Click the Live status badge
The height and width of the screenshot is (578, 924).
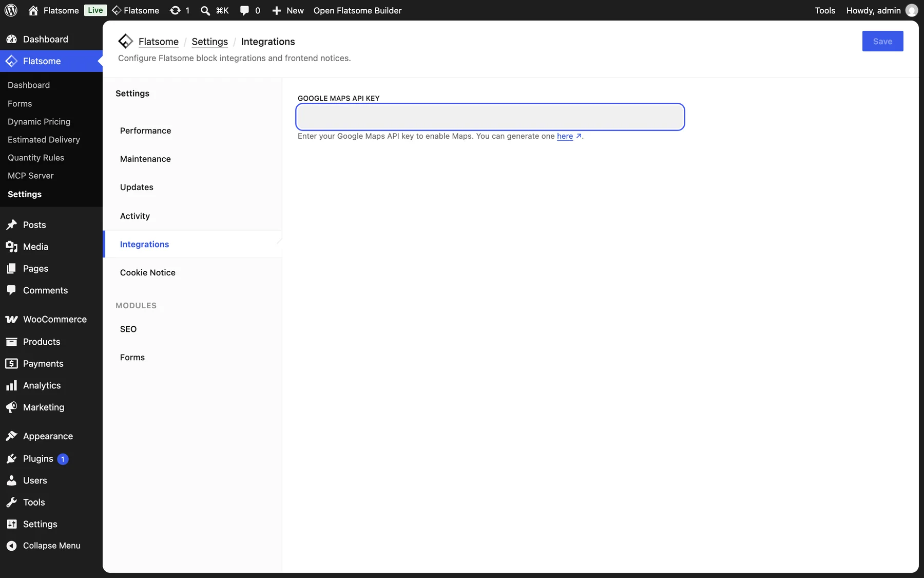(95, 10)
